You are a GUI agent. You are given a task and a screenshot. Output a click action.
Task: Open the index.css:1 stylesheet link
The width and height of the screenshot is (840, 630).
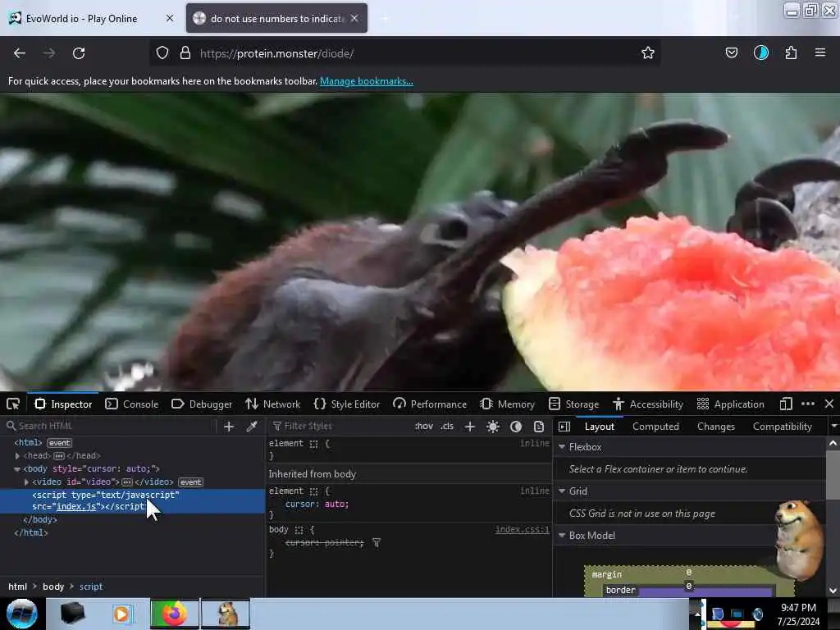tap(523, 529)
